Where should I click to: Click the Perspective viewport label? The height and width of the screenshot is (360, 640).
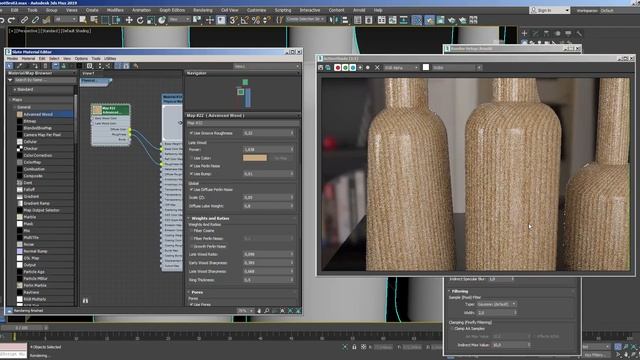pyautogui.click(x=27, y=31)
